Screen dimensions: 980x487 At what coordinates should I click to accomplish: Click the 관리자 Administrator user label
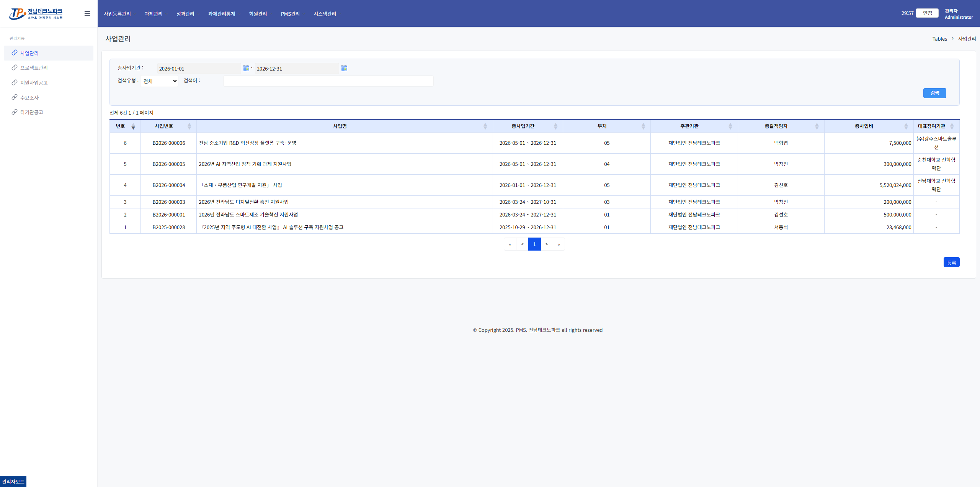(959, 14)
